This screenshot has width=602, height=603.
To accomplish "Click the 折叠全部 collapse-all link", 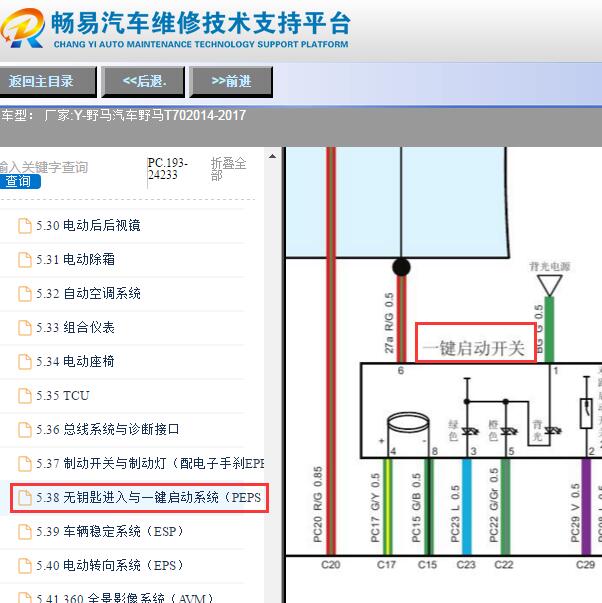I will [228, 169].
